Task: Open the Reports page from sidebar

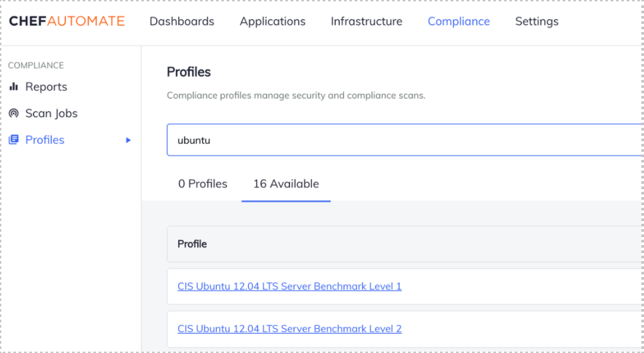Action: (46, 87)
